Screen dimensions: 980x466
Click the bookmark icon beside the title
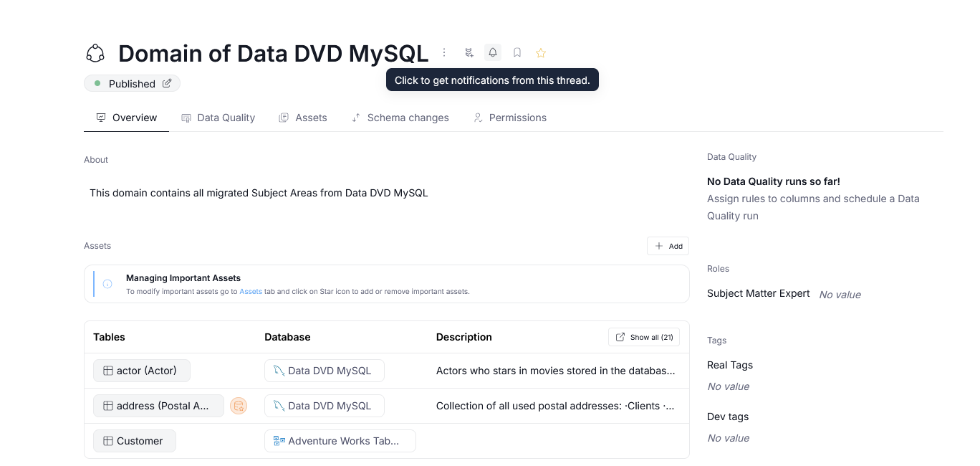coord(517,52)
